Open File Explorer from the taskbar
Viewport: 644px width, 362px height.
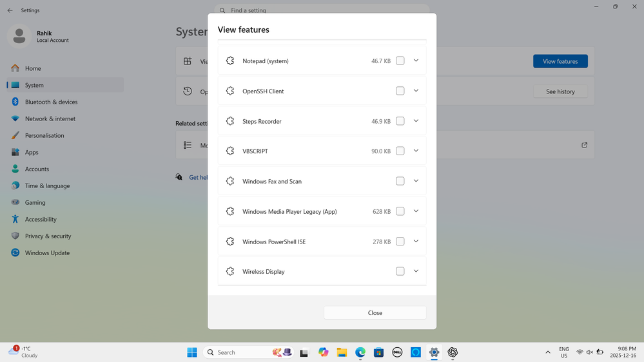click(342, 352)
